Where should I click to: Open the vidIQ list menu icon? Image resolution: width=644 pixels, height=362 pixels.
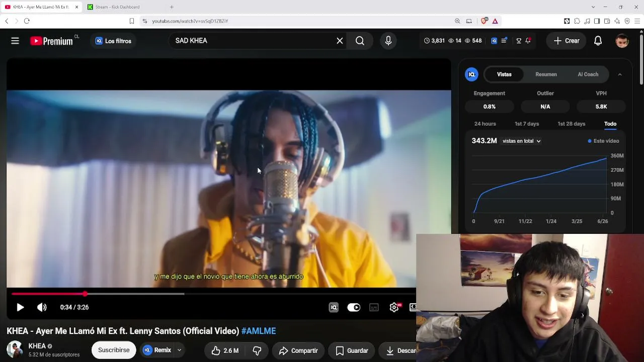pyautogui.click(x=504, y=41)
